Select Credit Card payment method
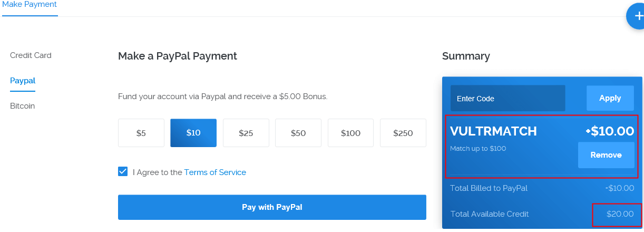Screen dimensions: 644x232 click(x=31, y=55)
